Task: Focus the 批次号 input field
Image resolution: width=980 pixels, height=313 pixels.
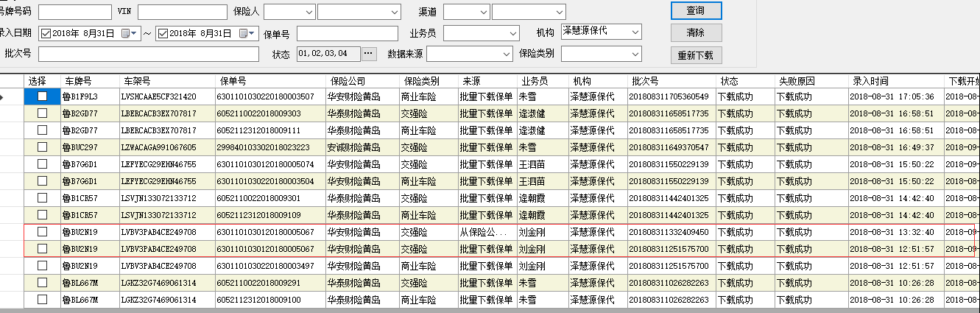Action: 149,54
